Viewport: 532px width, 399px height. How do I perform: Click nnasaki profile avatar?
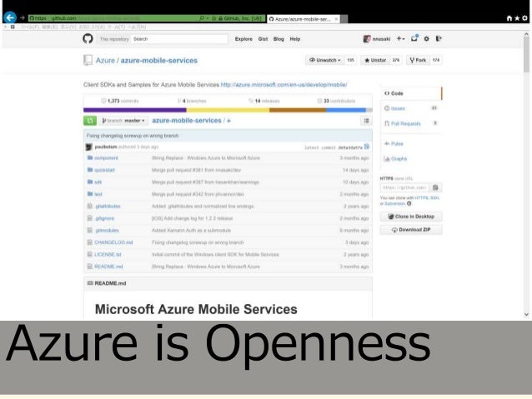coord(367,39)
